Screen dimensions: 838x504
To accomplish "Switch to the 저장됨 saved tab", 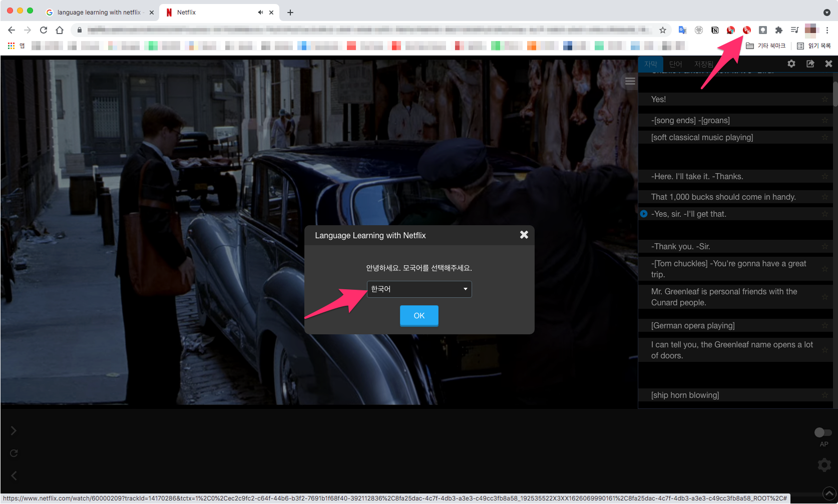I will pyautogui.click(x=704, y=64).
